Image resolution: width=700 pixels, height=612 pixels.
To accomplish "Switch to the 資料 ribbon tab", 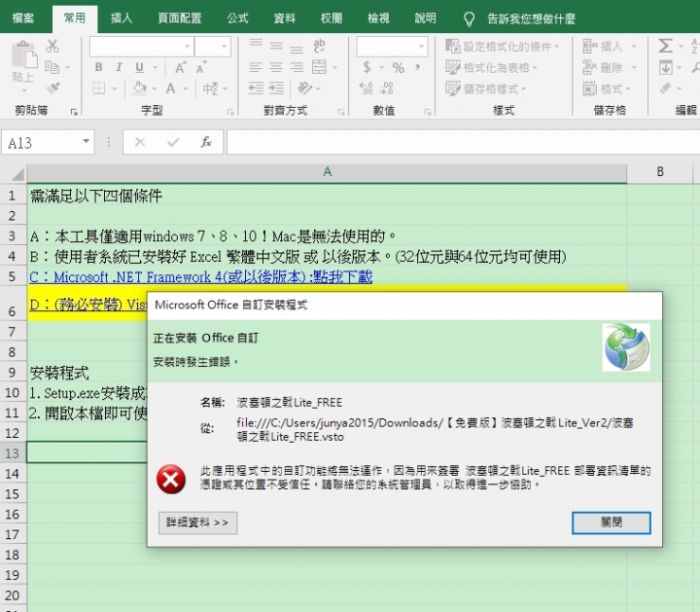I will [x=284, y=18].
